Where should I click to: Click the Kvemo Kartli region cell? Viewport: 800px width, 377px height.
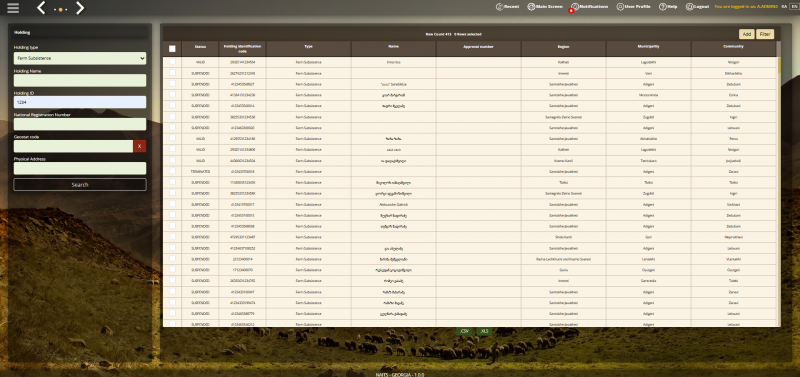(563, 160)
